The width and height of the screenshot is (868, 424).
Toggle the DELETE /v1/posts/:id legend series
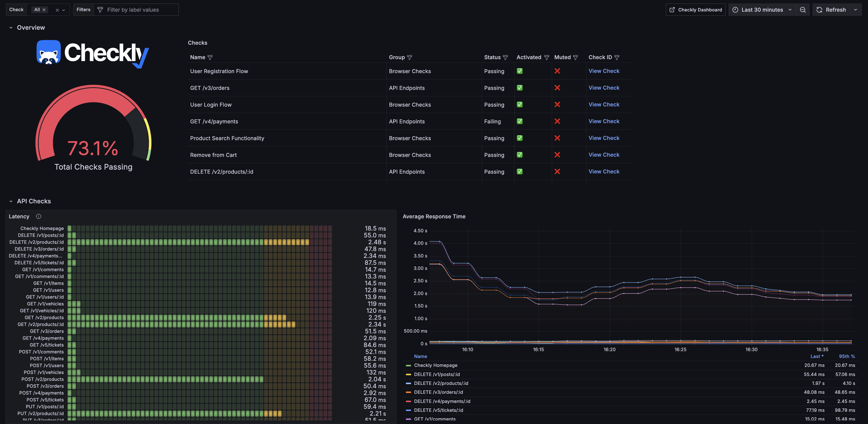point(437,374)
